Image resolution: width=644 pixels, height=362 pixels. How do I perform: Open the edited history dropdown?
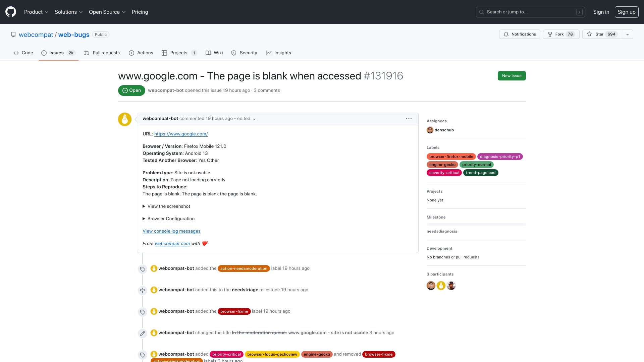246,119
